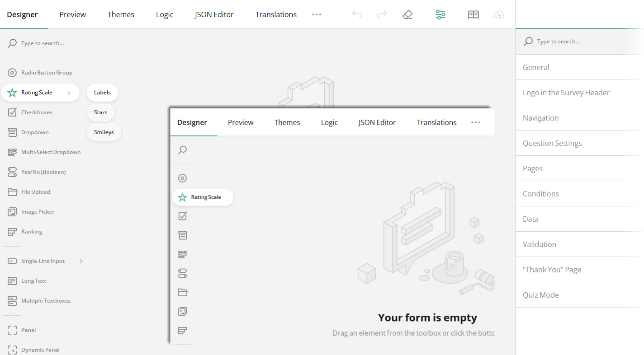Expand the Single-Line Input options chevron
Image resolution: width=644 pixels, height=355 pixels.
[x=81, y=261]
